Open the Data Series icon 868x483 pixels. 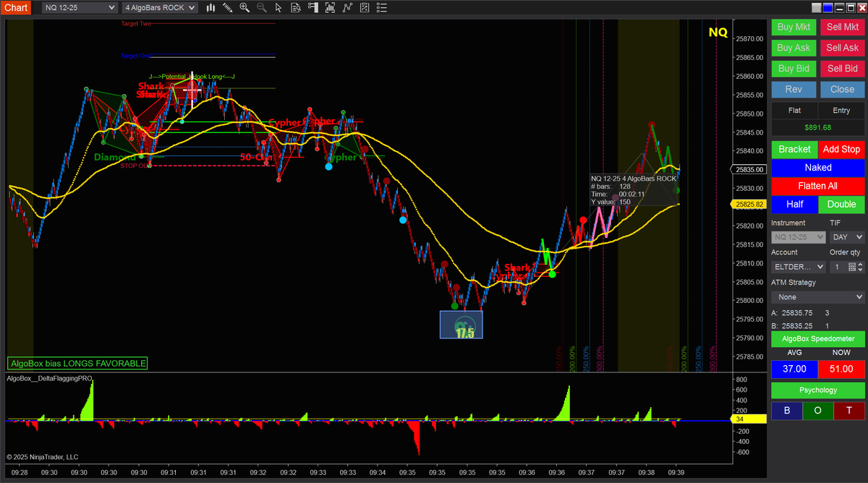[x=330, y=8]
